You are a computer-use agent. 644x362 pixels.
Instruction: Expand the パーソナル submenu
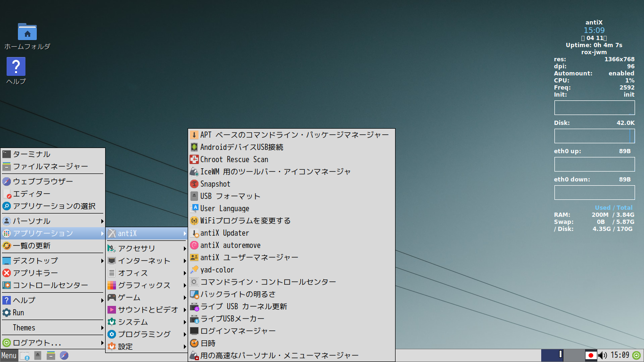click(53, 221)
